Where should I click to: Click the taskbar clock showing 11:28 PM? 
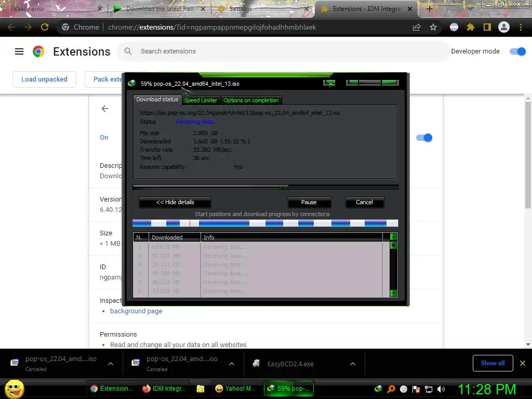487,389
